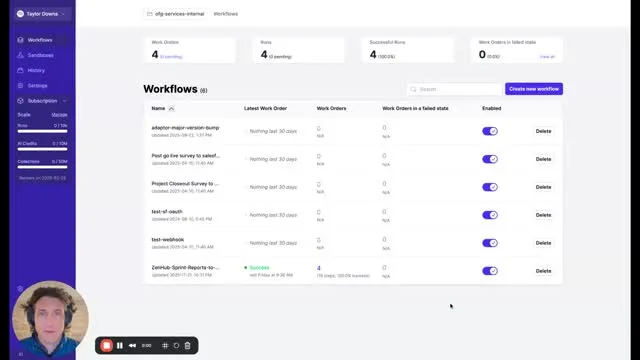This screenshot has height=360, width=640.
Task: Click ZenHub workflow's work orders count 4
Action: (x=319, y=268)
